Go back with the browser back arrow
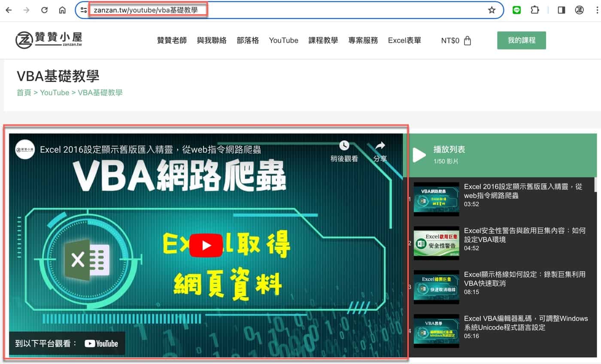This screenshot has height=364, width=601. (9, 10)
